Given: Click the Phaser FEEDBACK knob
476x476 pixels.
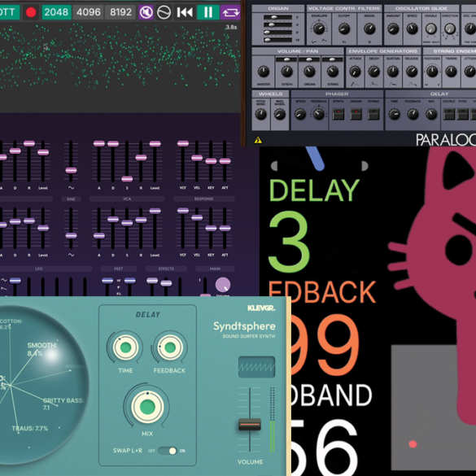Looking at the screenshot, I should pyautogui.click(x=318, y=115).
